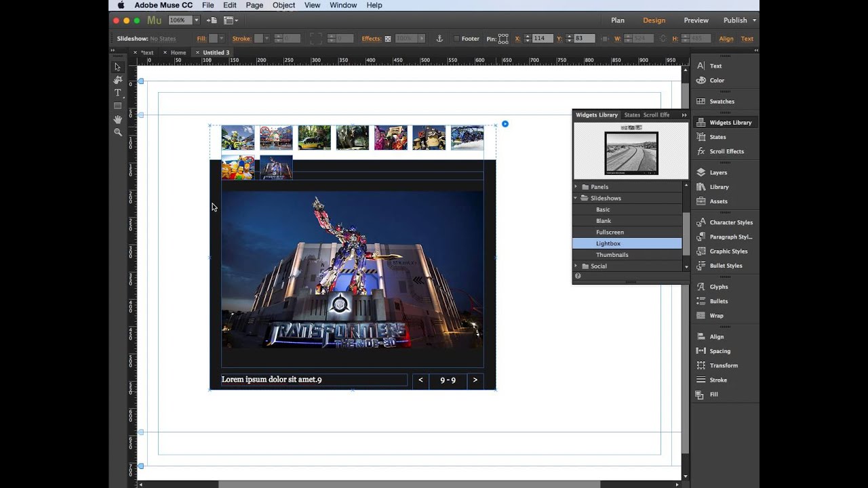Switch to the Home document tab
Screen dimensions: 868x488
[178, 52]
